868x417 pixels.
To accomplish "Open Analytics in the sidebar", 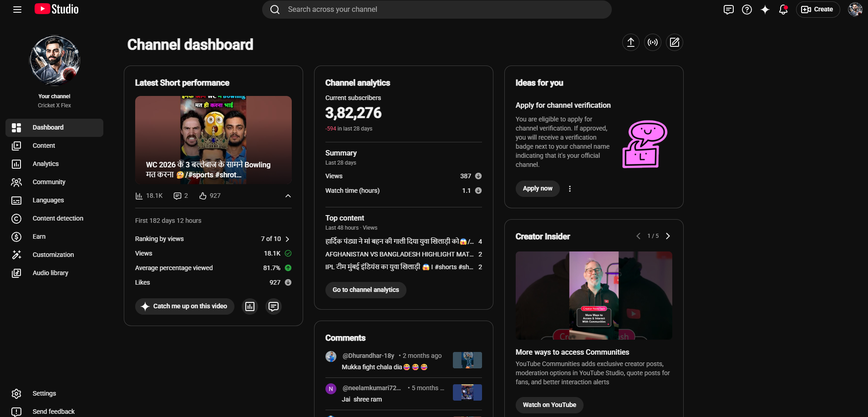I will 55,164.
